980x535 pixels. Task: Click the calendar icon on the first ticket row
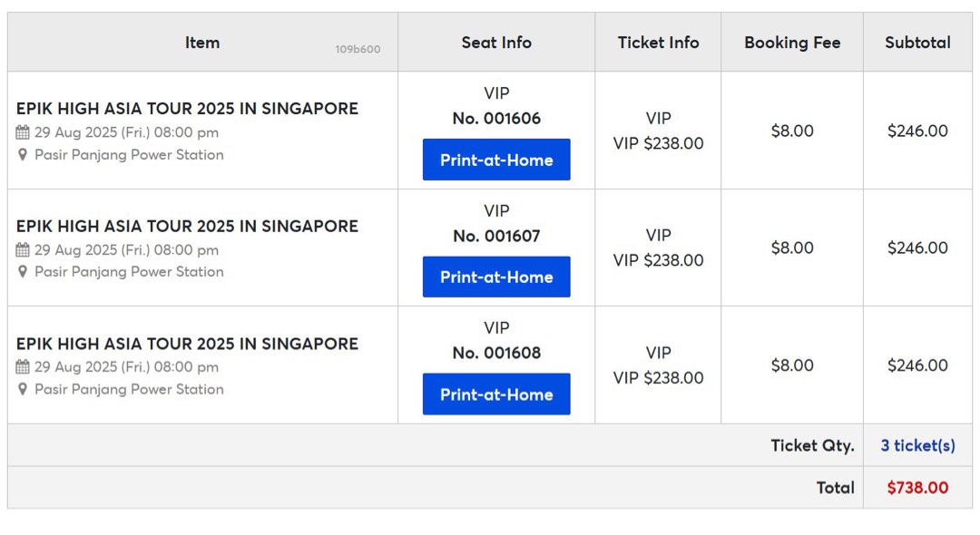(x=21, y=132)
